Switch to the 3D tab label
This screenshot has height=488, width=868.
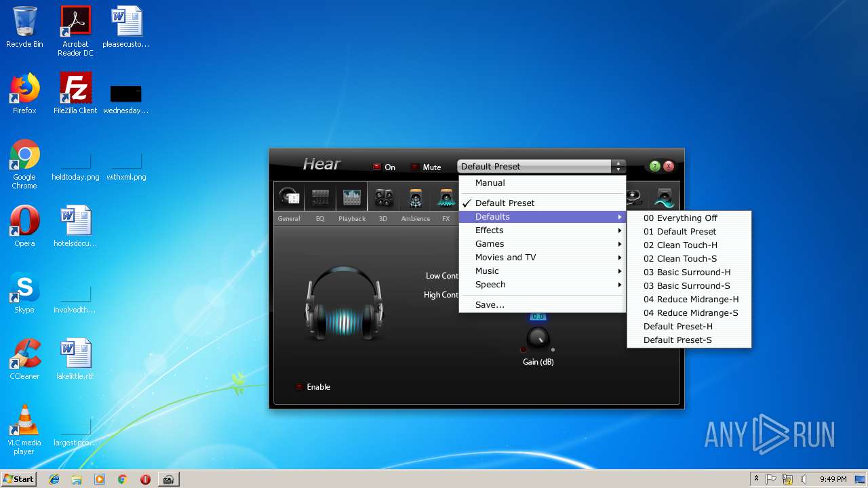[x=383, y=219]
